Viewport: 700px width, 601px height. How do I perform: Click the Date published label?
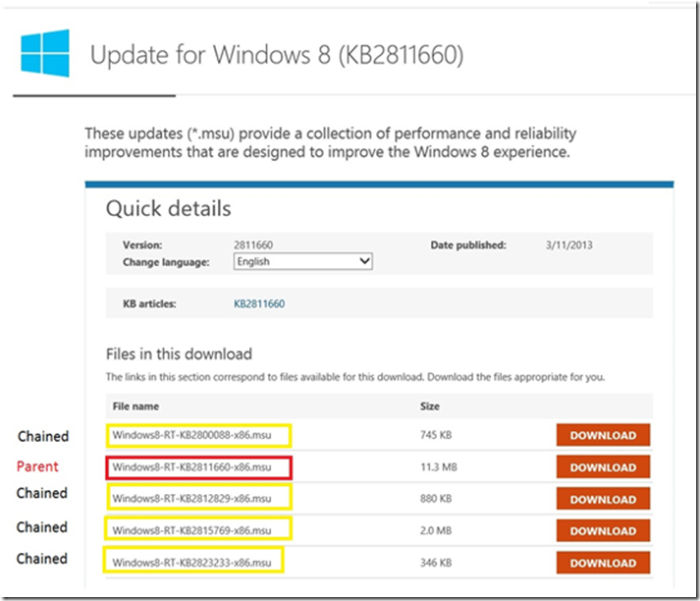tap(468, 245)
